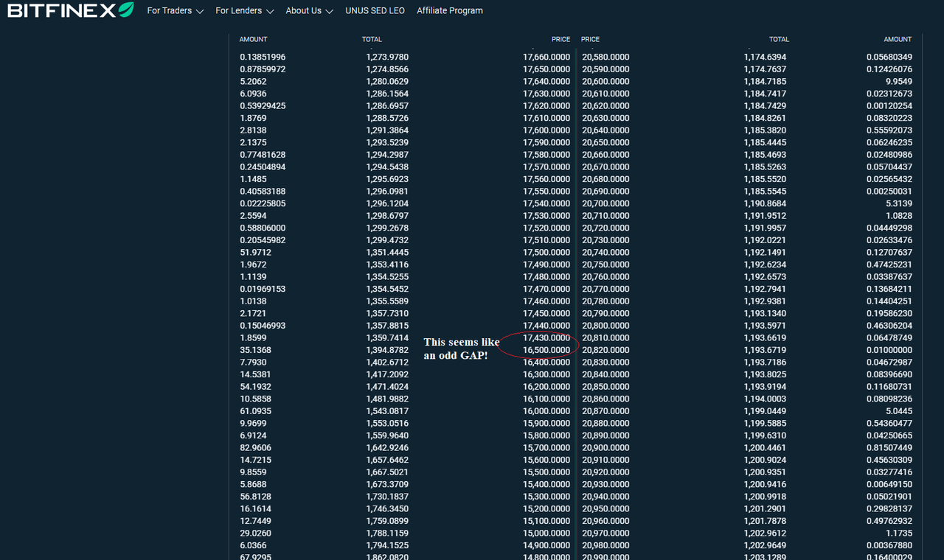
Task: Click ask amount 0.05680349
Action: [889, 57]
